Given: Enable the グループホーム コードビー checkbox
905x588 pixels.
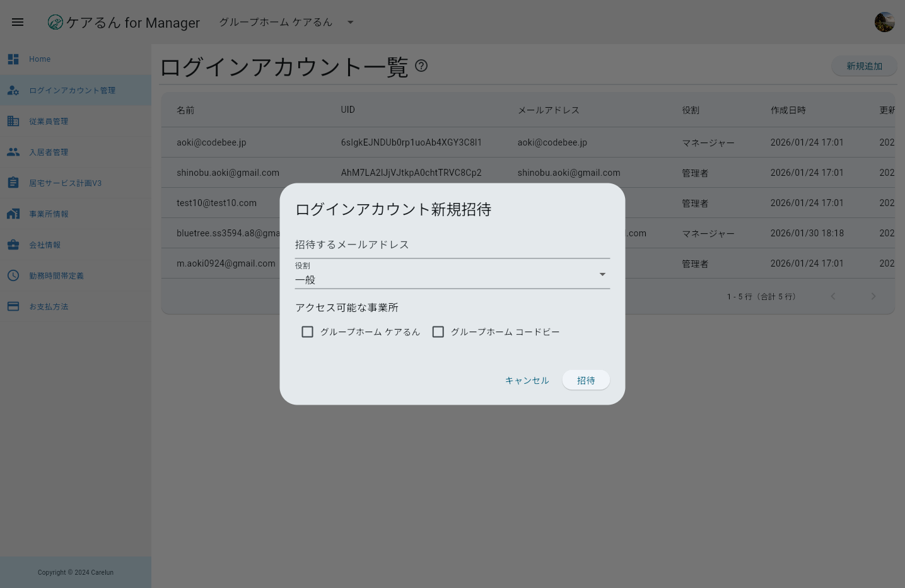Looking at the screenshot, I should pos(438,331).
